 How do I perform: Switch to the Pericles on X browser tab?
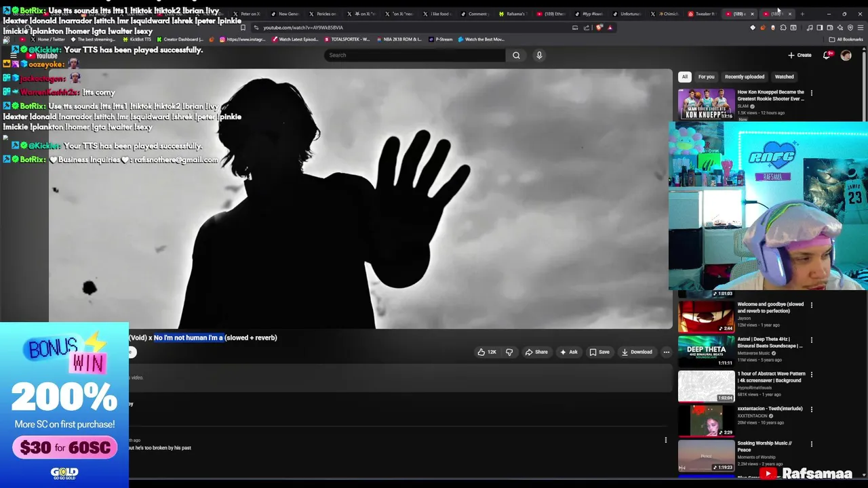322,14
